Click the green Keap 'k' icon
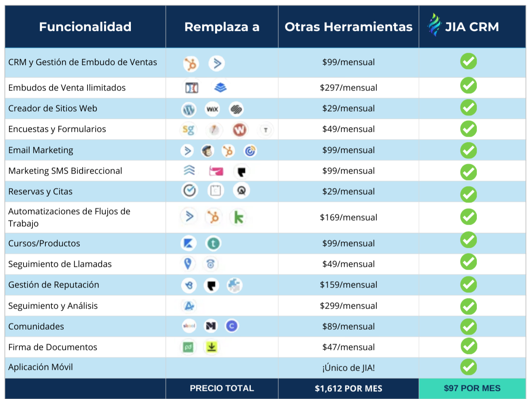Image resolution: width=532 pixels, height=399 pixels. pyautogui.click(x=239, y=218)
